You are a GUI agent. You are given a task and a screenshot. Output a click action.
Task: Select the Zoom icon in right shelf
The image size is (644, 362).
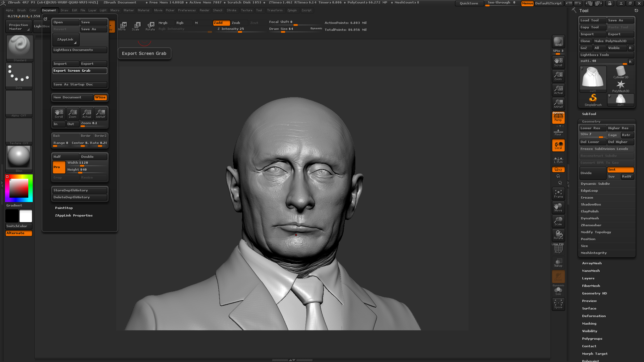(x=558, y=76)
